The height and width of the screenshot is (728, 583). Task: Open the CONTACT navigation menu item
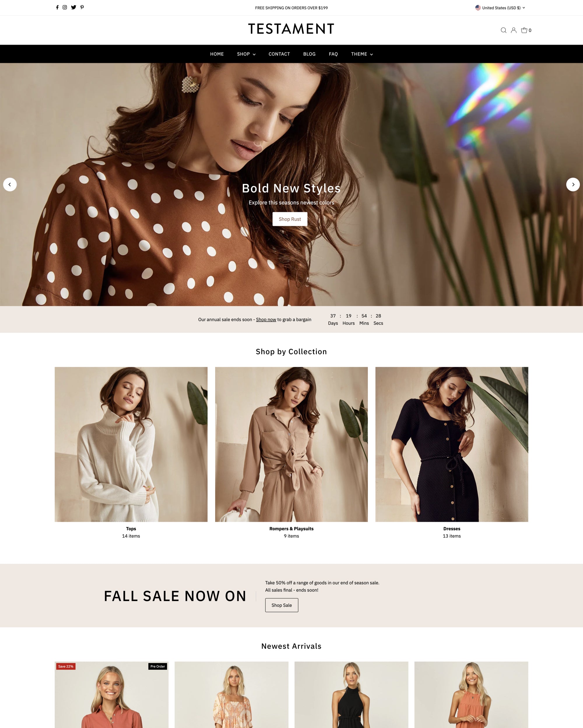pyautogui.click(x=279, y=54)
